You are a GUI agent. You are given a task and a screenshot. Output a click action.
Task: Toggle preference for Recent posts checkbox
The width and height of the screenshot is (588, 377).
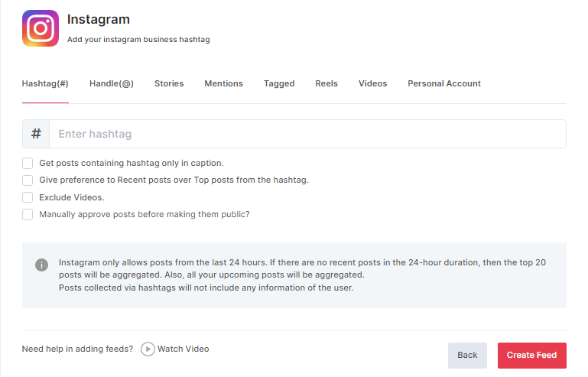pyautogui.click(x=28, y=180)
